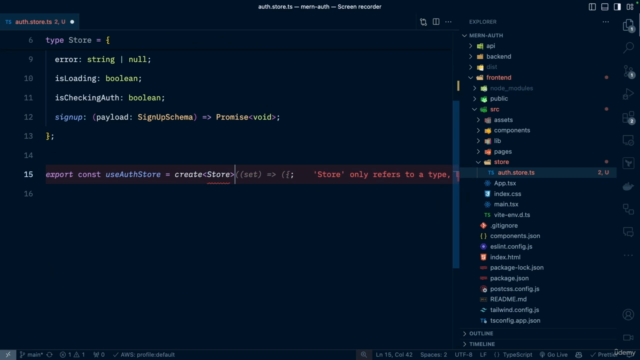
Task: Open the Remote Explorer icon
Action: pos(628,141)
